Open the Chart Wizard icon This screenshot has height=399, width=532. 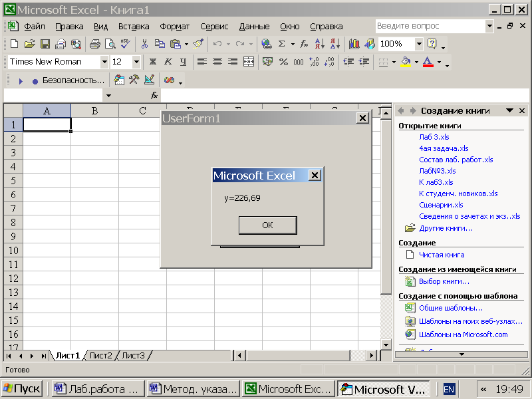tap(354, 44)
